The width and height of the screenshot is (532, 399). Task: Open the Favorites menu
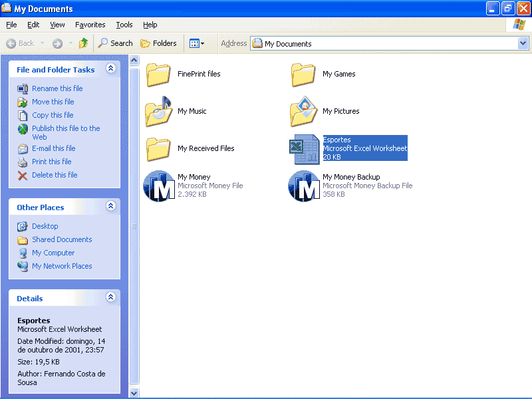tap(90, 25)
